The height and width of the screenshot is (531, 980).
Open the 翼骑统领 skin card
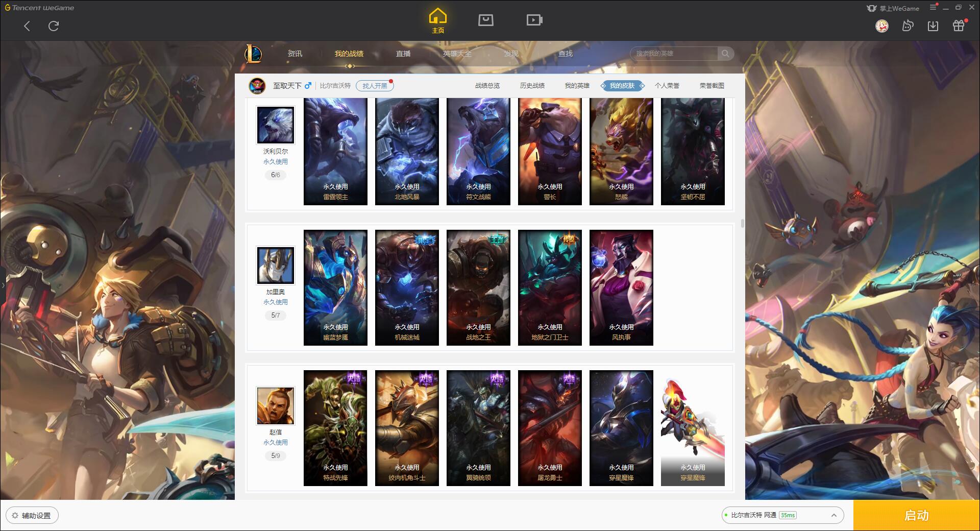click(x=478, y=428)
